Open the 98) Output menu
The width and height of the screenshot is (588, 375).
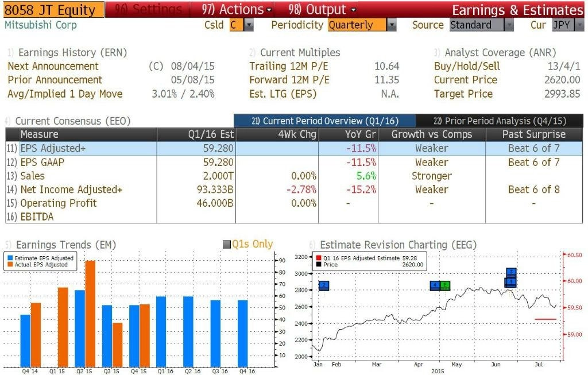pyautogui.click(x=322, y=9)
